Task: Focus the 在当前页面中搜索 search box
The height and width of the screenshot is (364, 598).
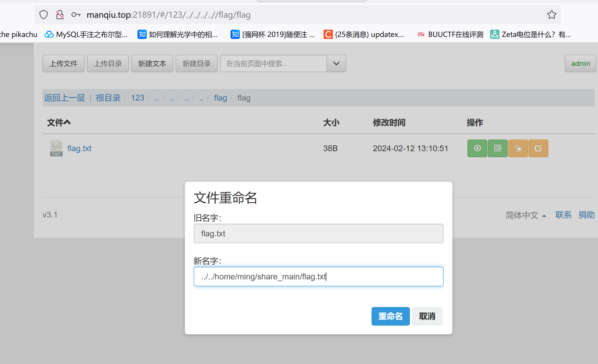Action: tap(273, 63)
